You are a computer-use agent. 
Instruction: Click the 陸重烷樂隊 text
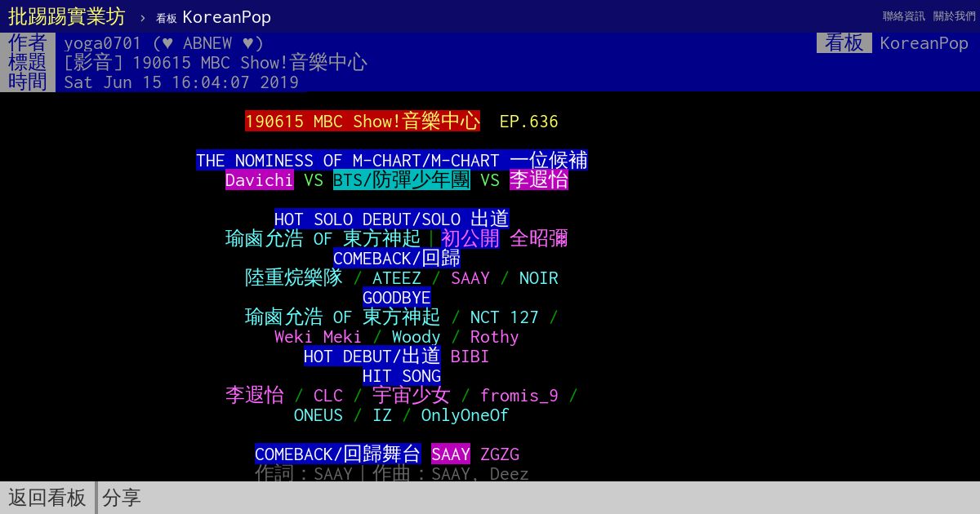294,278
